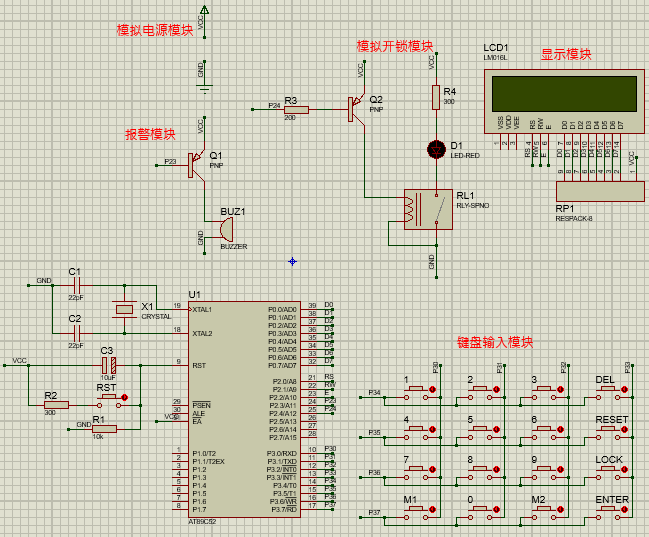
Task: Select the C3 10uF electrolytic capacitor
Action: click(x=109, y=365)
